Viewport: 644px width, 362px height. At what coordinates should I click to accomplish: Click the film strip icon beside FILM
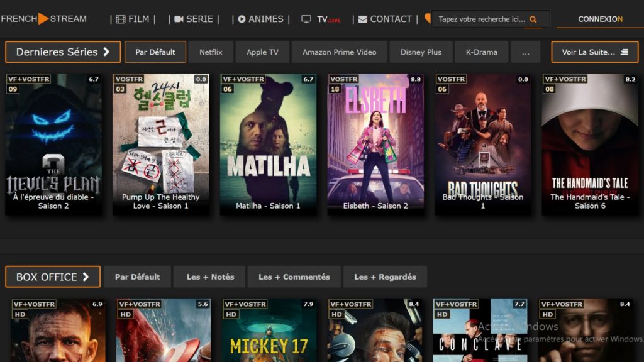121,19
